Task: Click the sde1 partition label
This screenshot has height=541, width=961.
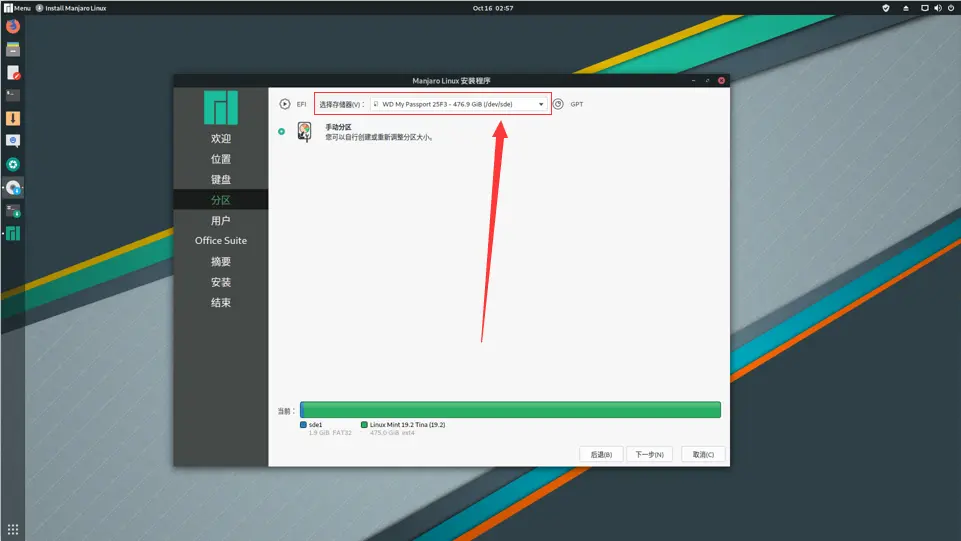Action: coord(316,425)
